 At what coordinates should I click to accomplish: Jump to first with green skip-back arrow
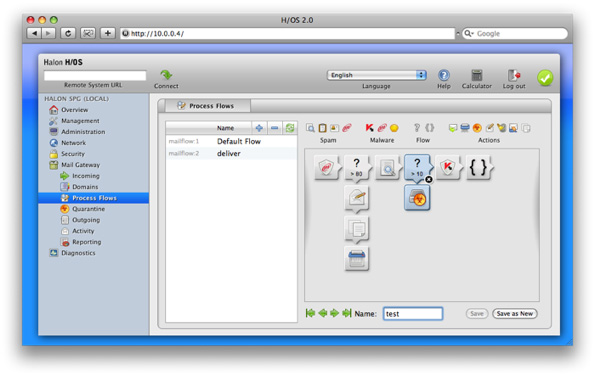click(310, 313)
